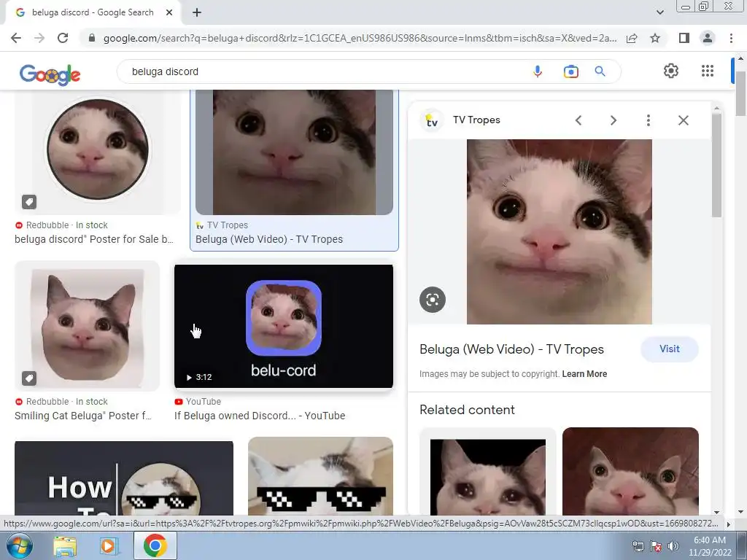Open Google quick settings gear
Viewport: 747px width, 560px height.
tap(671, 71)
